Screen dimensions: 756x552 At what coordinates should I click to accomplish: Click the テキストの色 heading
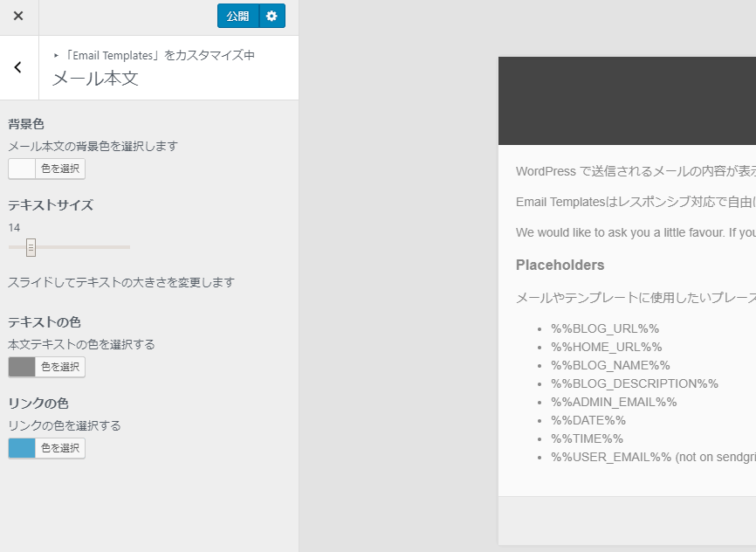click(x=45, y=322)
